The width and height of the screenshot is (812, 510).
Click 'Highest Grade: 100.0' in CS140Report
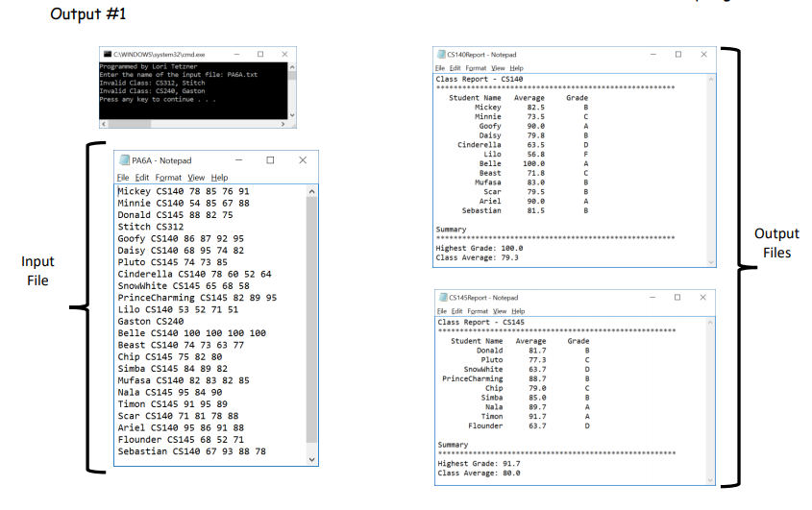pyautogui.click(x=479, y=248)
